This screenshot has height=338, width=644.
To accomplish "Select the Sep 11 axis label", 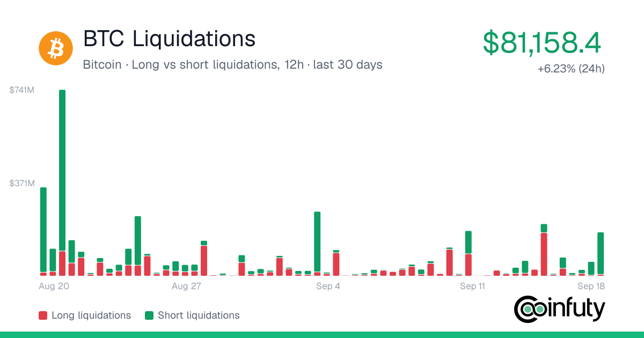I will pos(472,286).
